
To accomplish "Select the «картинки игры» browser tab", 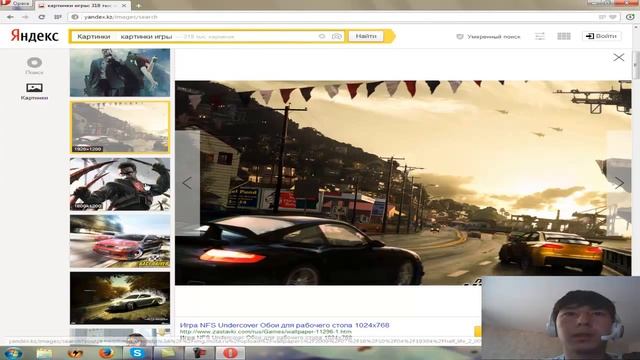I will pos(80,6).
